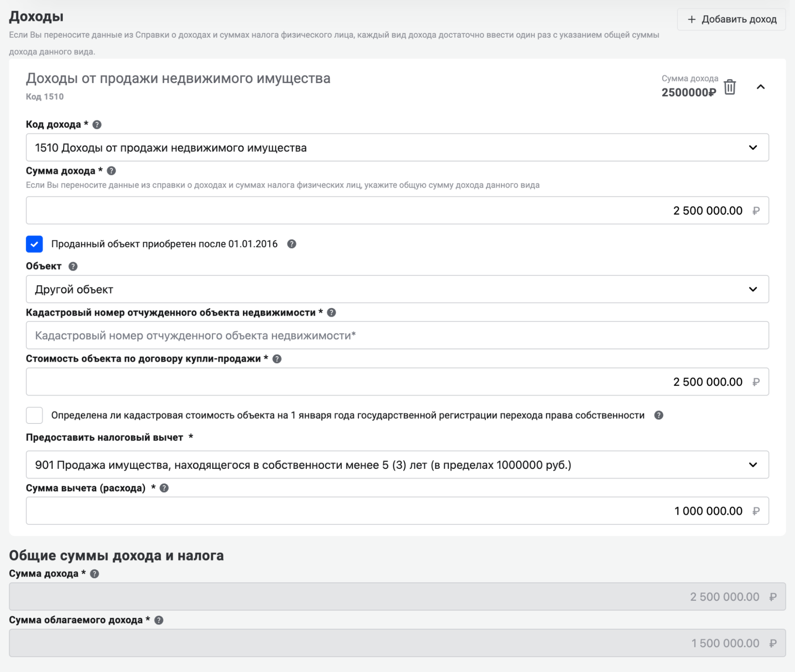
Task: Click the 'Добавить доход' button
Action: tap(731, 19)
